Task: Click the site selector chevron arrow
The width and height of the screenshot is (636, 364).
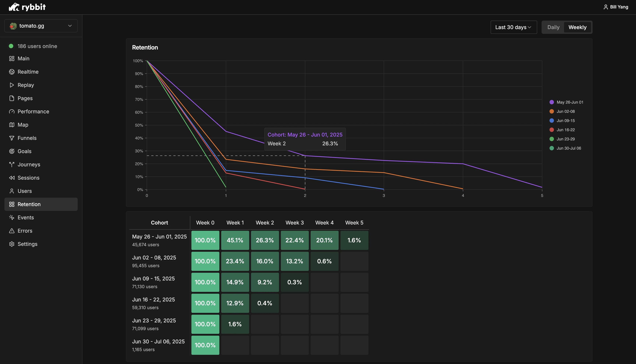Action: tap(70, 26)
